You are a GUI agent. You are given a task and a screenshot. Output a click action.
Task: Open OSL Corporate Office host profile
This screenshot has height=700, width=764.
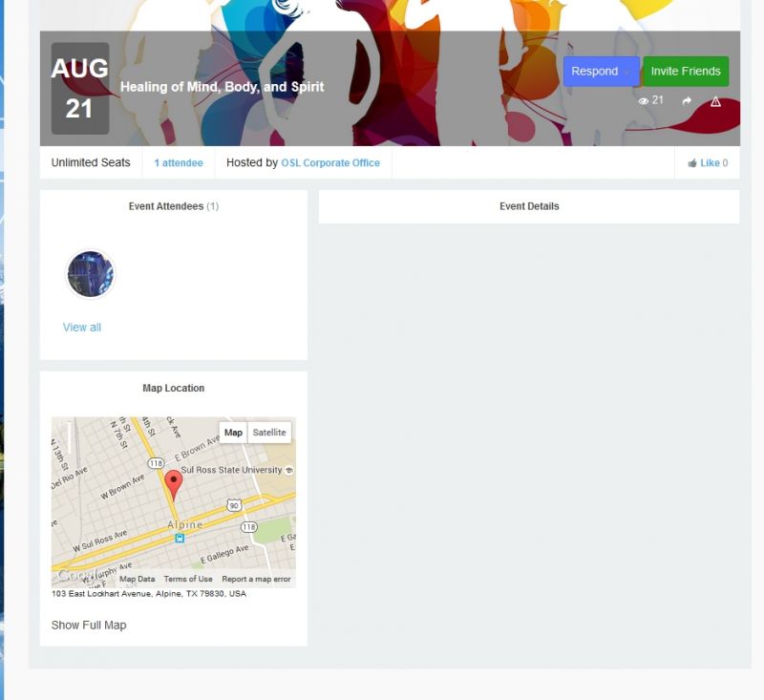[330, 163]
